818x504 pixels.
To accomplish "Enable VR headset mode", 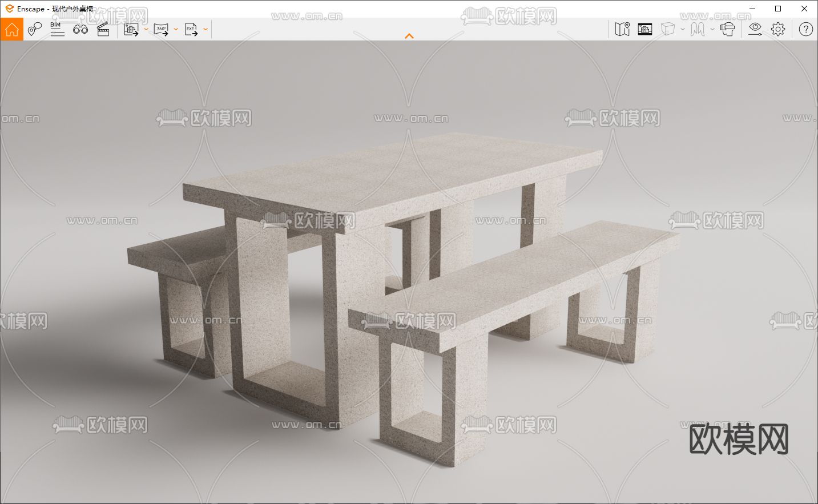I will click(x=727, y=29).
